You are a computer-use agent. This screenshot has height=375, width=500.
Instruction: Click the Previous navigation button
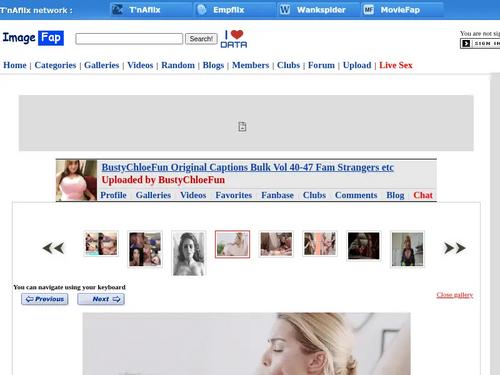[45, 299]
